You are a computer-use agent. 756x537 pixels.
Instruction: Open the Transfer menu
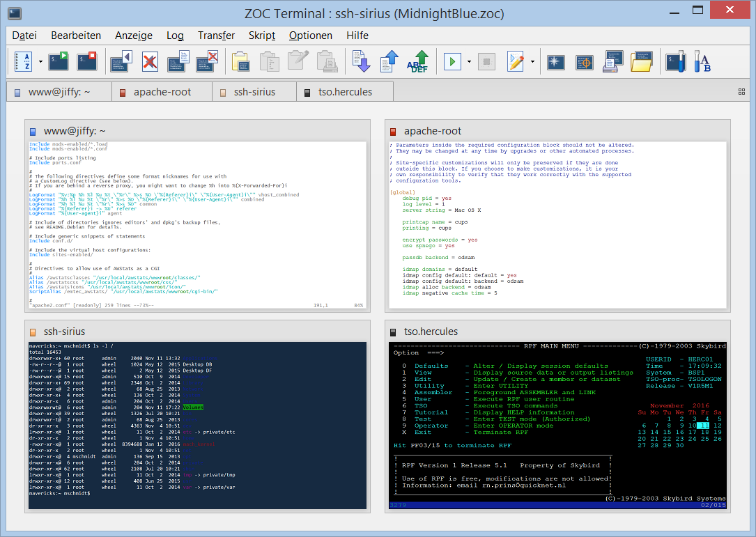click(x=216, y=36)
